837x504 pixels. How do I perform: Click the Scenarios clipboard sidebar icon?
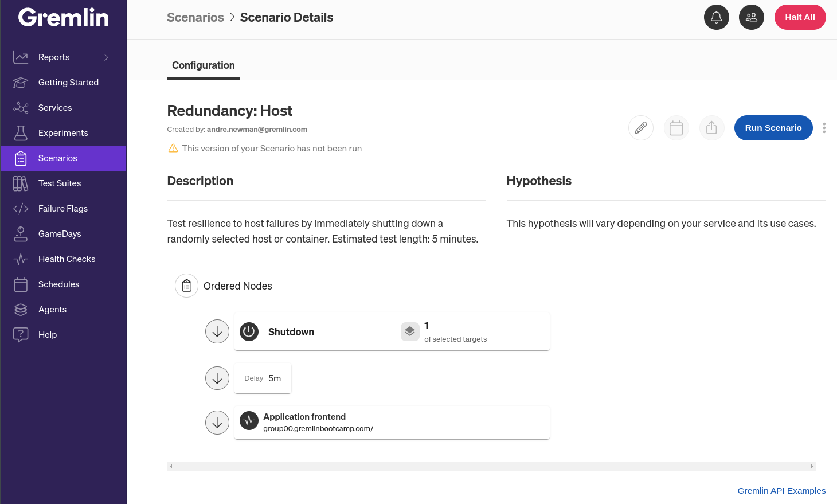(x=21, y=158)
